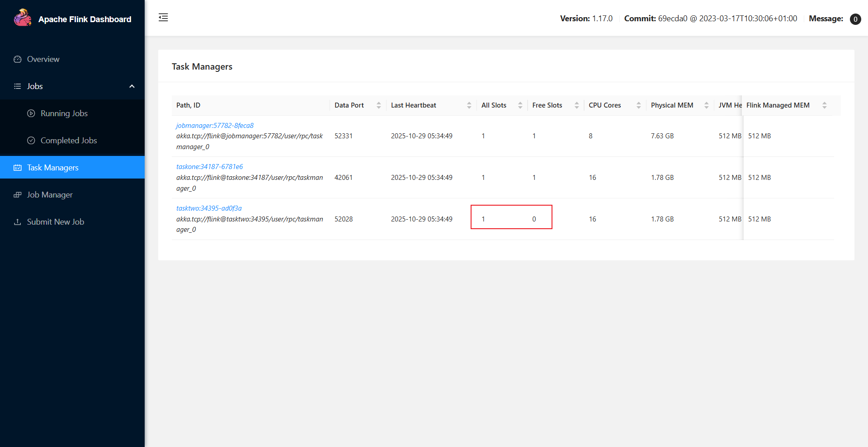Click CPU cores value 8
The width and height of the screenshot is (868, 447).
[590, 136]
